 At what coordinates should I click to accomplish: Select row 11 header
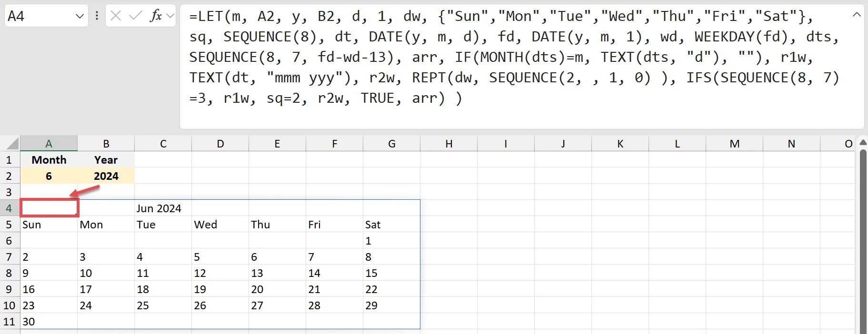pos(10,322)
